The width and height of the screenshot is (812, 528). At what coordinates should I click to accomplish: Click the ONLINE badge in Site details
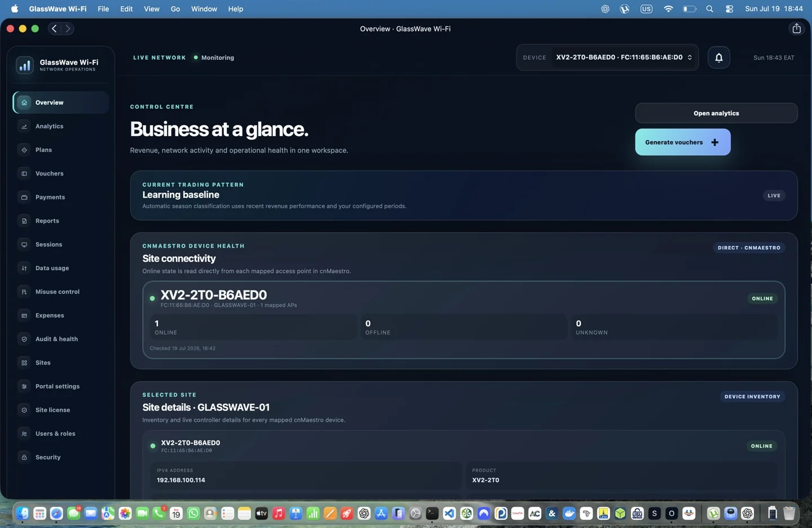762,446
